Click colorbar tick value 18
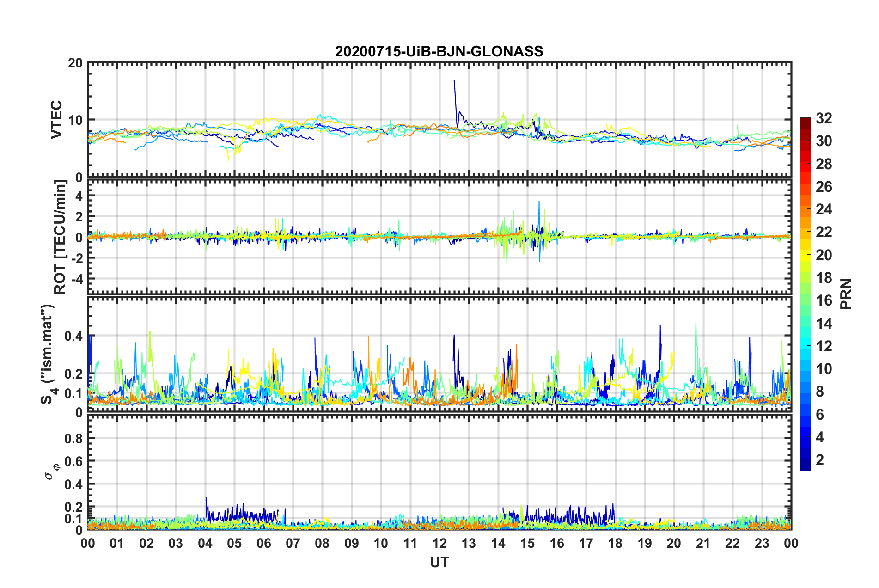 point(824,278)
